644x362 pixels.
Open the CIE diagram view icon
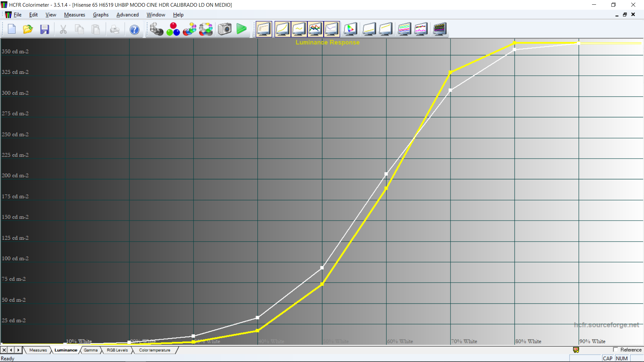click(350, 29)
